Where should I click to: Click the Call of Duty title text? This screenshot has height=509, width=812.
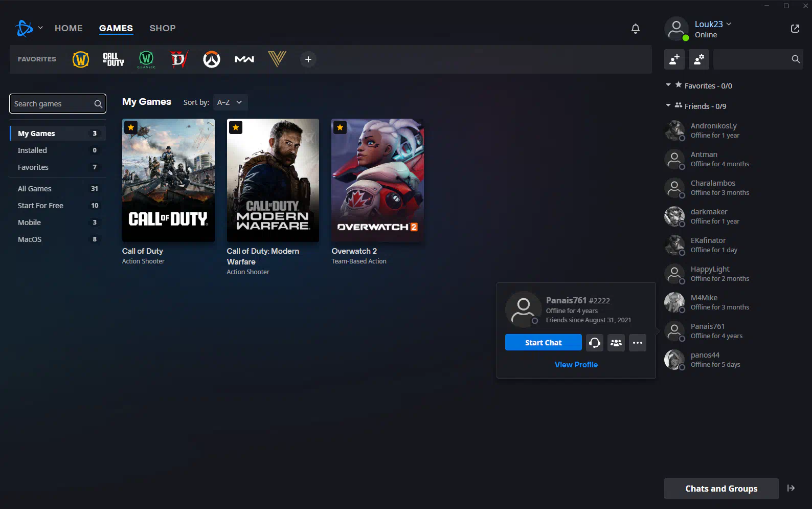coord(143,251)
